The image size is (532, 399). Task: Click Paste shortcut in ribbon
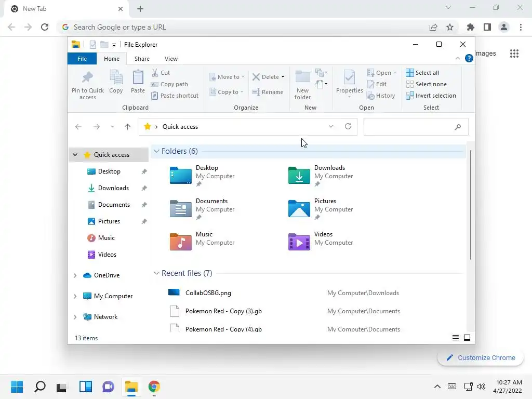tap(175, 96)
